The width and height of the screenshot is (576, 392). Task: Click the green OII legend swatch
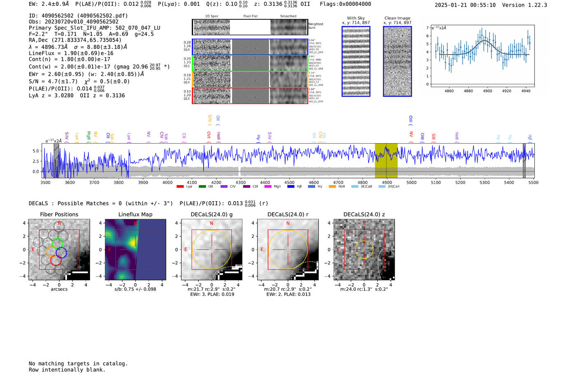[202, 186]
